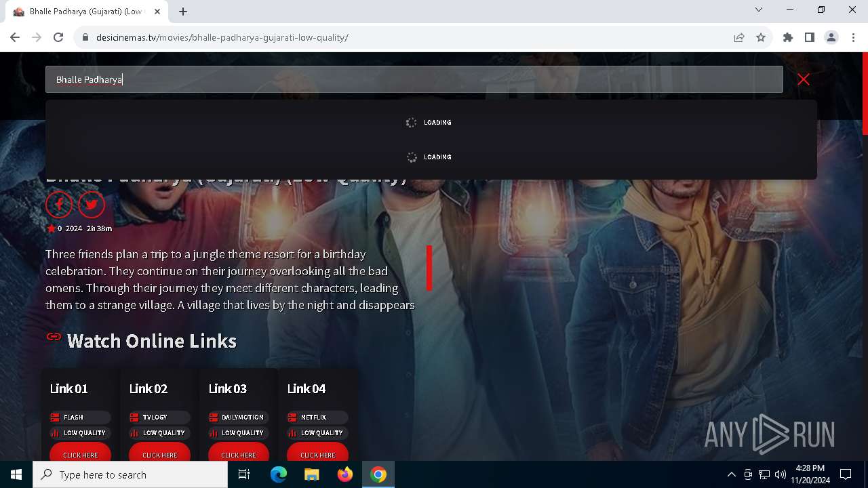Open Task View on taskbar
This screenshot has height=488, width=868.
(244, 474)
